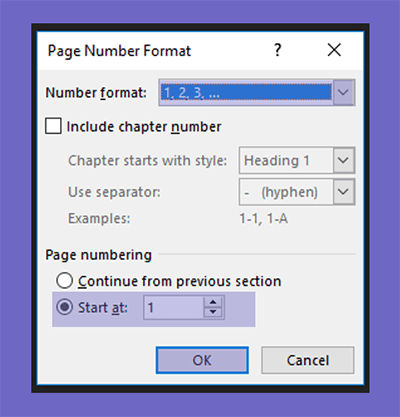Confirm with the OK button
The image size is (400, 417).
click(x=202, y=360)
